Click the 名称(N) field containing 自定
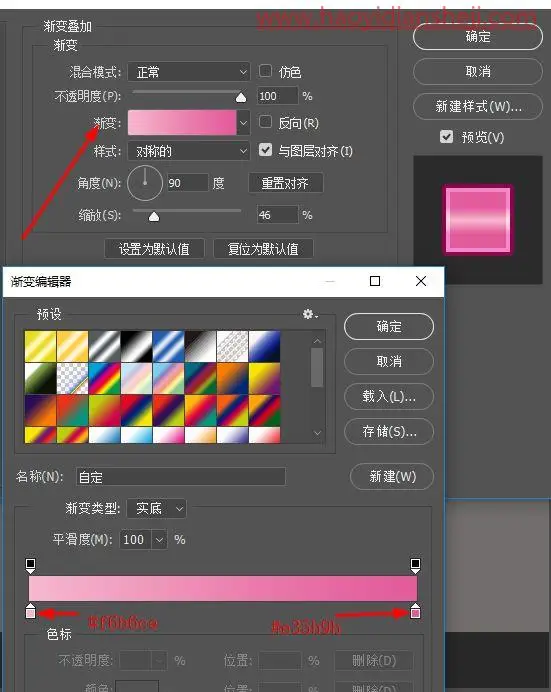 [180, 477]
